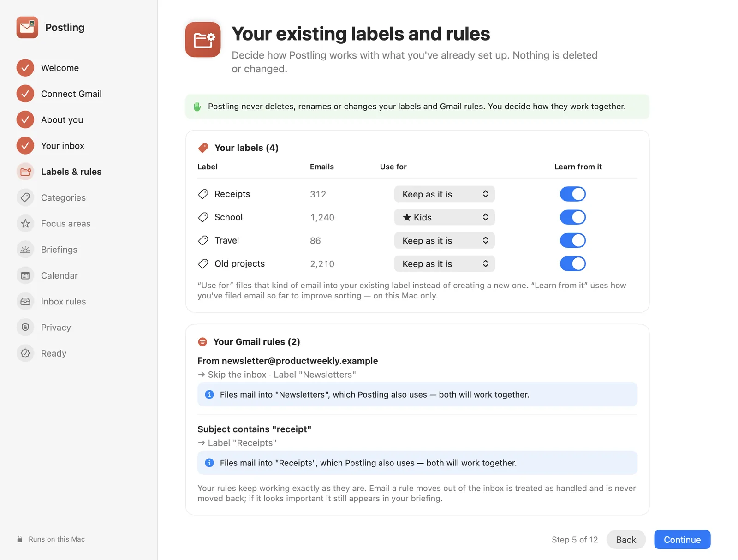Click the lock icon beside Runs on this Mac
The width and height of the screenshot is (738, 560).
click(x=20, y=539)
